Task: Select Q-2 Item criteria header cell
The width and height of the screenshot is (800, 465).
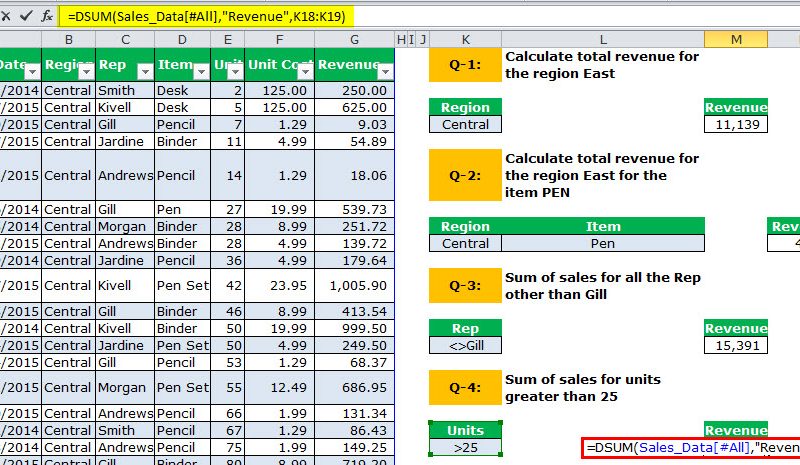Action: pyautogui.click(x=603, y=226)
